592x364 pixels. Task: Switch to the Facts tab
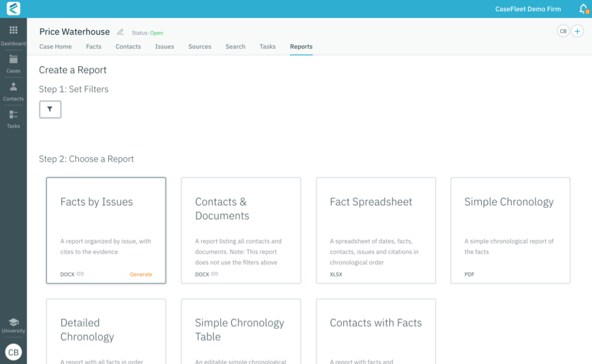[x=94, y=47]
